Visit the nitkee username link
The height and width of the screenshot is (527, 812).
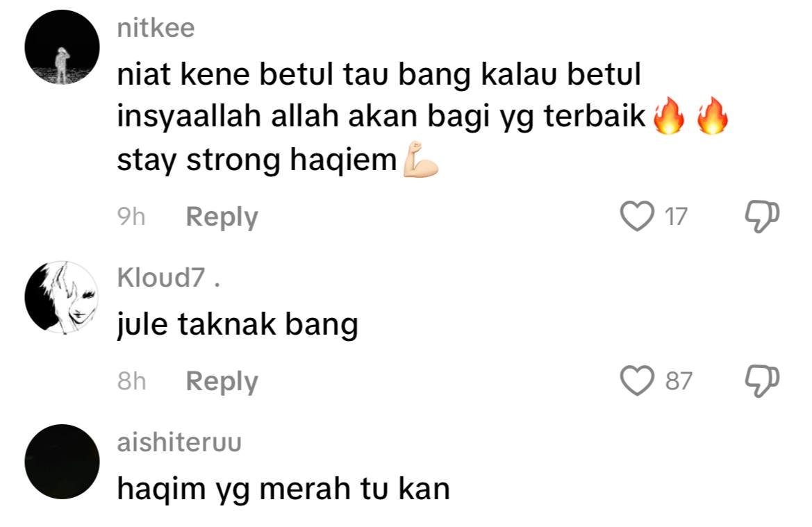[156, 28]
